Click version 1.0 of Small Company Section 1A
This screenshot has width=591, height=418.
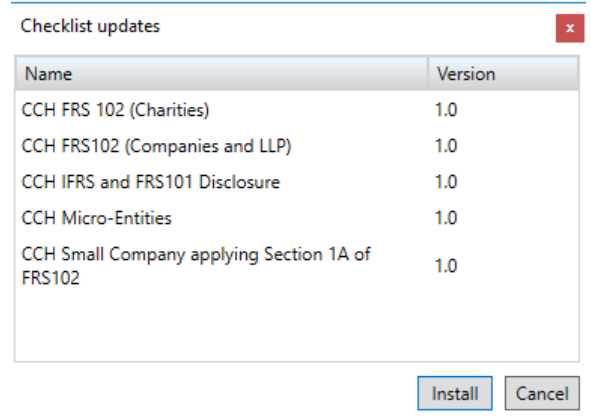tap(446, 266)
